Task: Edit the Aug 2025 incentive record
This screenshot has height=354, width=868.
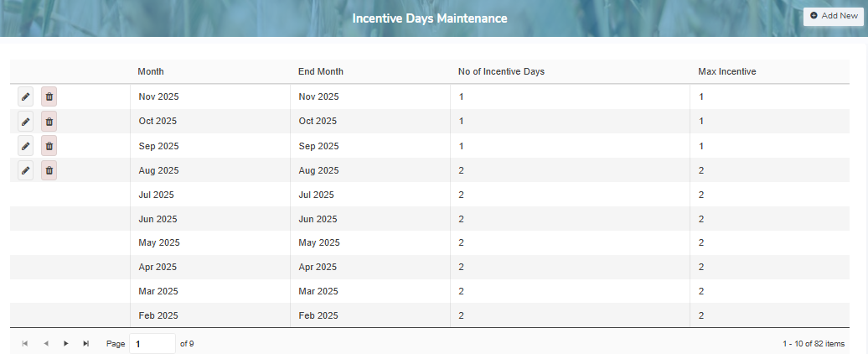Action: tap(26, 170)
